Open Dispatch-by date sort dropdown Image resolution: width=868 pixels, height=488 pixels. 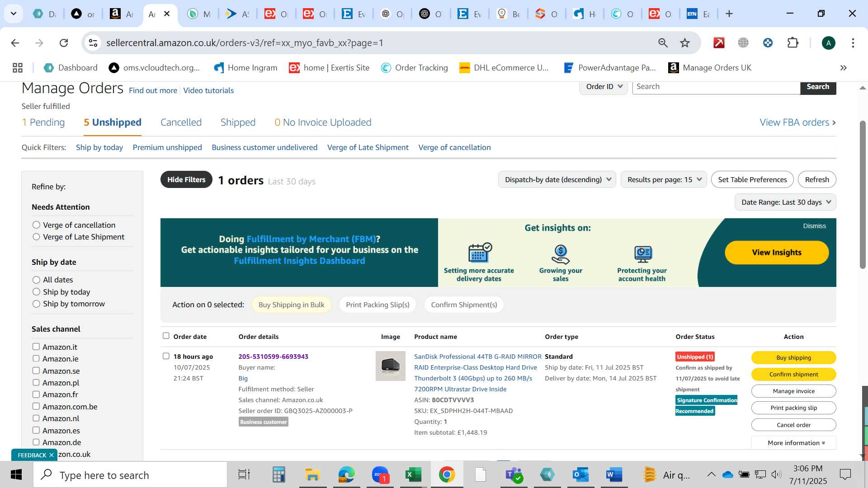coord(557,180)
